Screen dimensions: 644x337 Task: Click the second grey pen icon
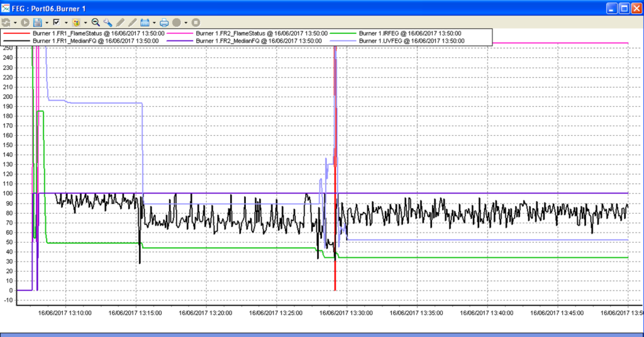coord(132,23)
